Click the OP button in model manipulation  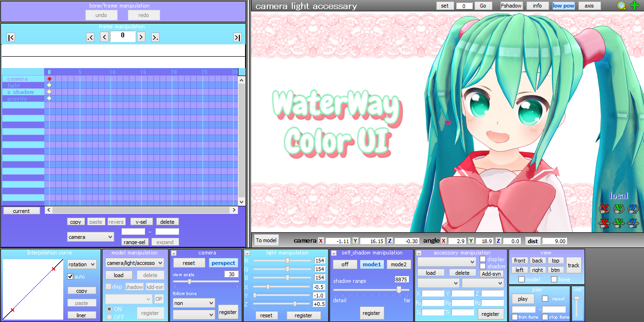[x=159, y=299]
